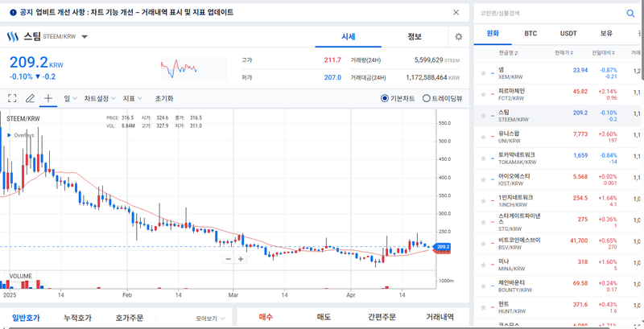Open the 간편주문 tab
The width and height of the screenshot is (644, 329).
click(382, 317)
